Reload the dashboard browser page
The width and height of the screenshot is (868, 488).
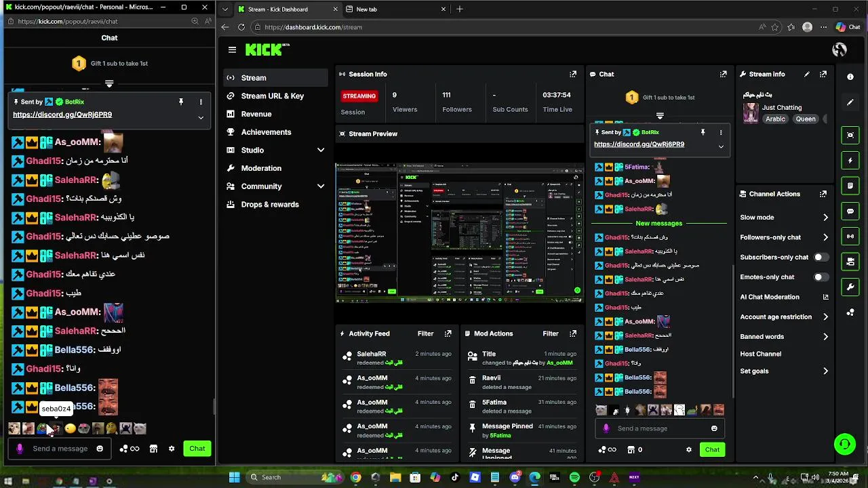[241, 27]
